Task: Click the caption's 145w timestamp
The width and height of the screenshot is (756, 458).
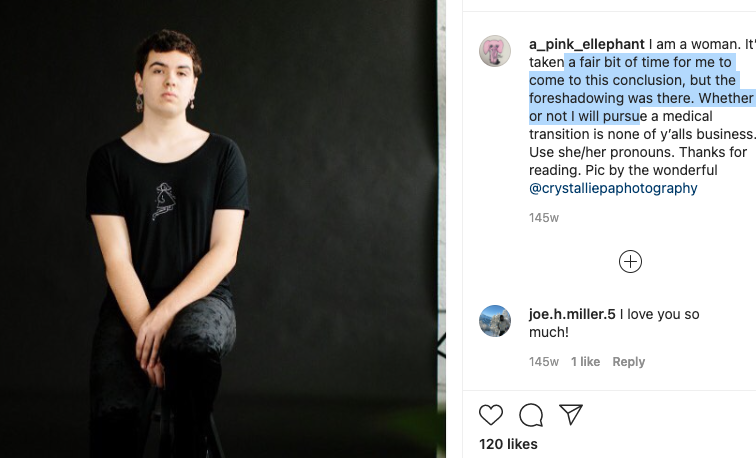Action: (x=543, y=218)
